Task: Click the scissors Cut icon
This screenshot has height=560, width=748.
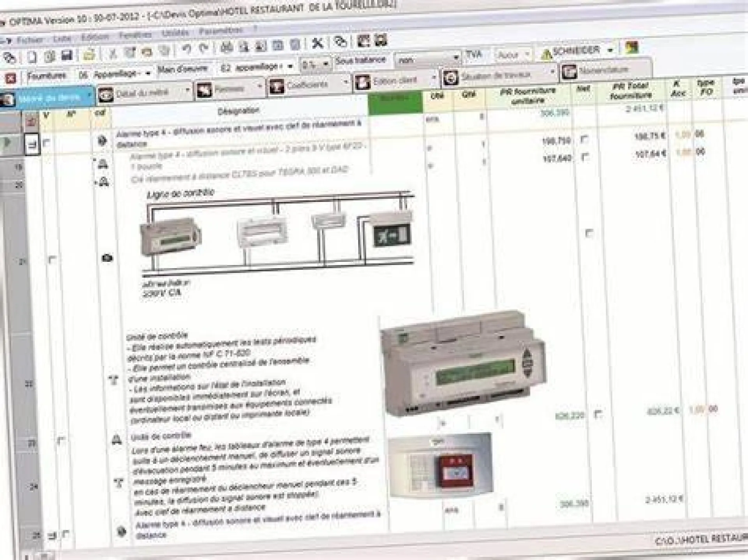Action: [x=113, y=53]
